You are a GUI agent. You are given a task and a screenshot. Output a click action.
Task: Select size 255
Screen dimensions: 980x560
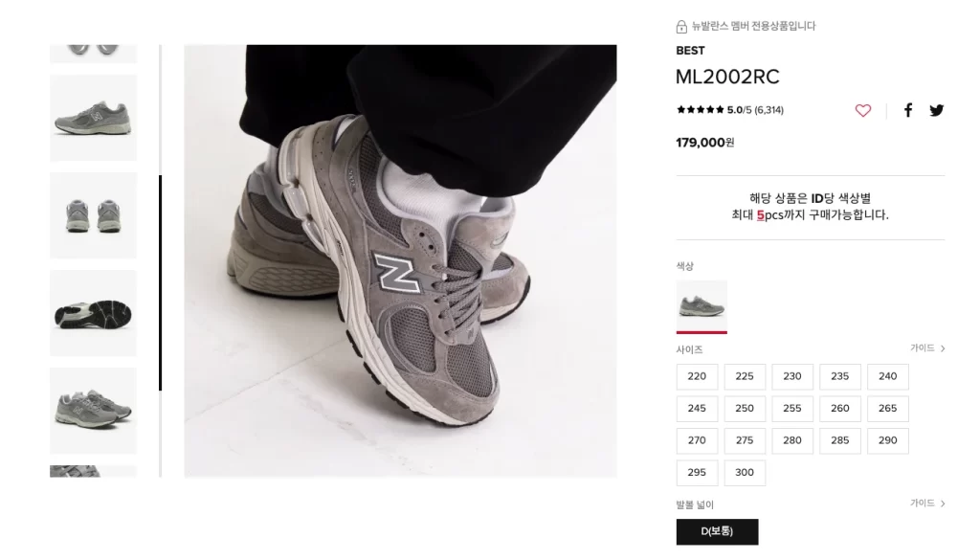click(791, 408)
